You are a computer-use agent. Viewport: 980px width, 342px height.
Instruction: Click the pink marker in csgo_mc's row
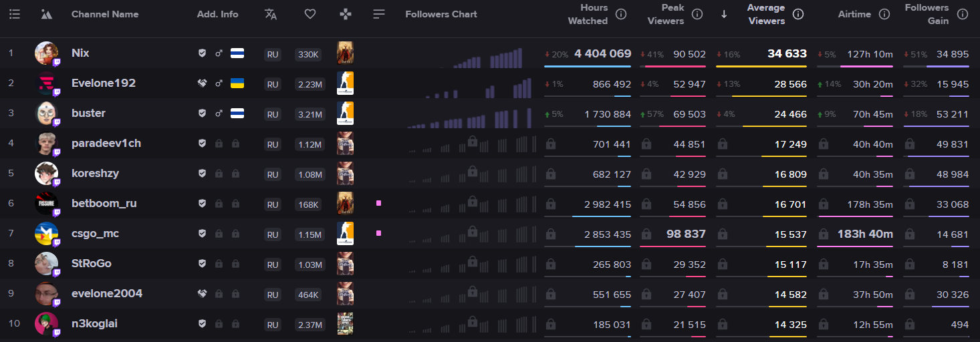[x=379, y=233]
